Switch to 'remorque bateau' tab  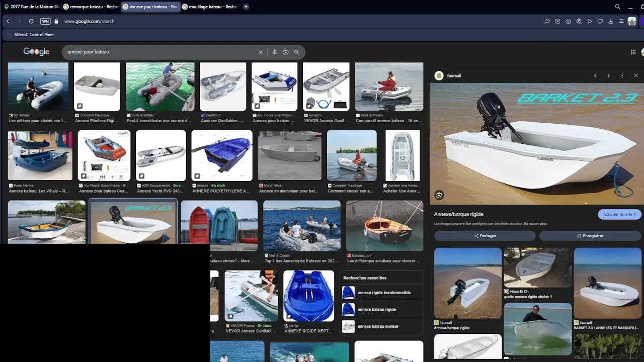pos(91,7)
